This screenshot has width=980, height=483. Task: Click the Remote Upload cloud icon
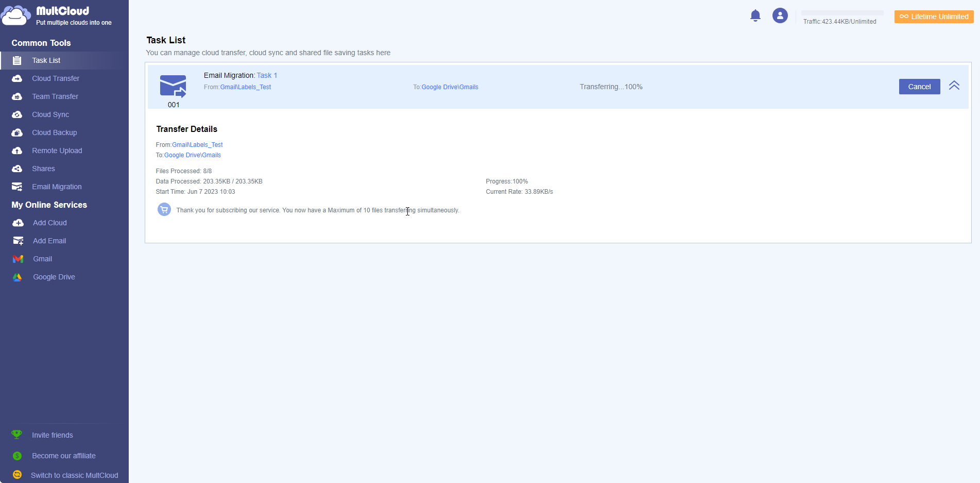(17, 151)
